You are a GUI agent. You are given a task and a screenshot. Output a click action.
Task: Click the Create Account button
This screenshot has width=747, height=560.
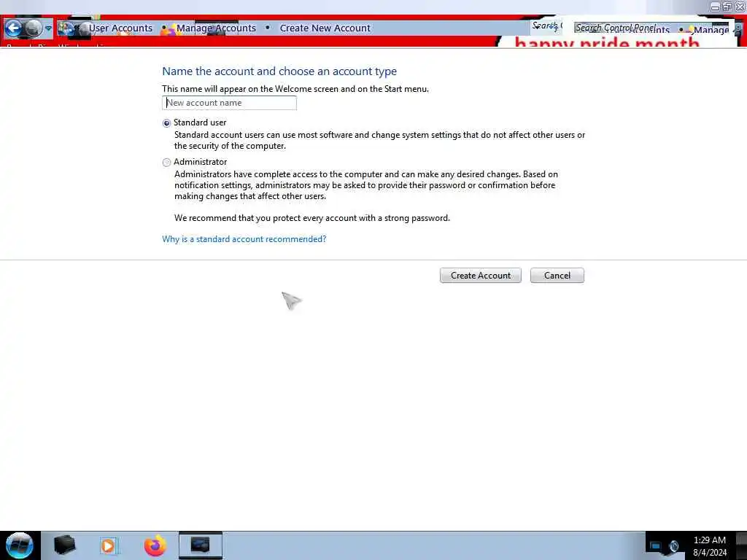point(480,275)
